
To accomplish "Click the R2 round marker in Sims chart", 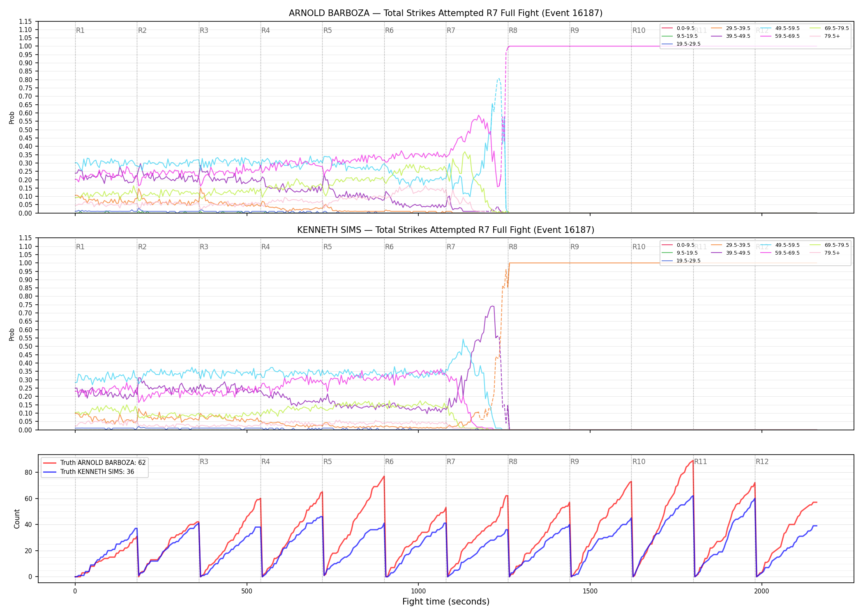I will tap(142, 247).
